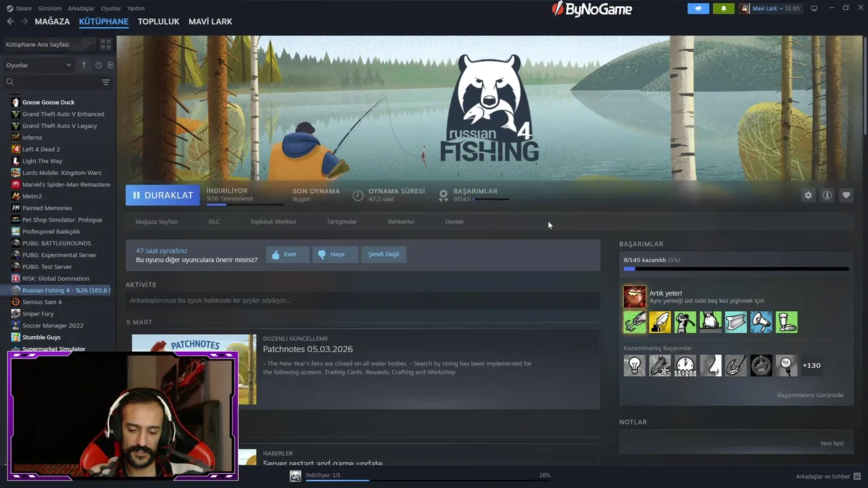Select the fish hook locked achievement icon

click(x=736, y=365)
